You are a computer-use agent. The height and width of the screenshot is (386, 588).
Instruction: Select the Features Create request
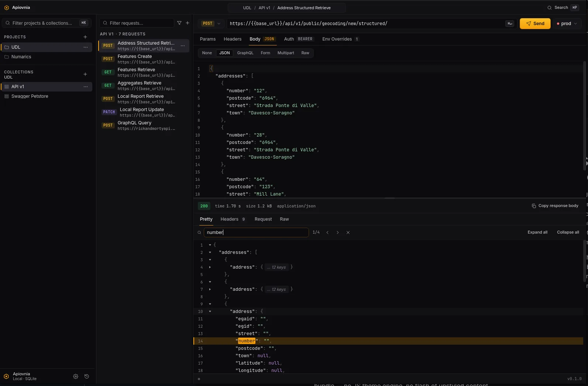point(144,59)
